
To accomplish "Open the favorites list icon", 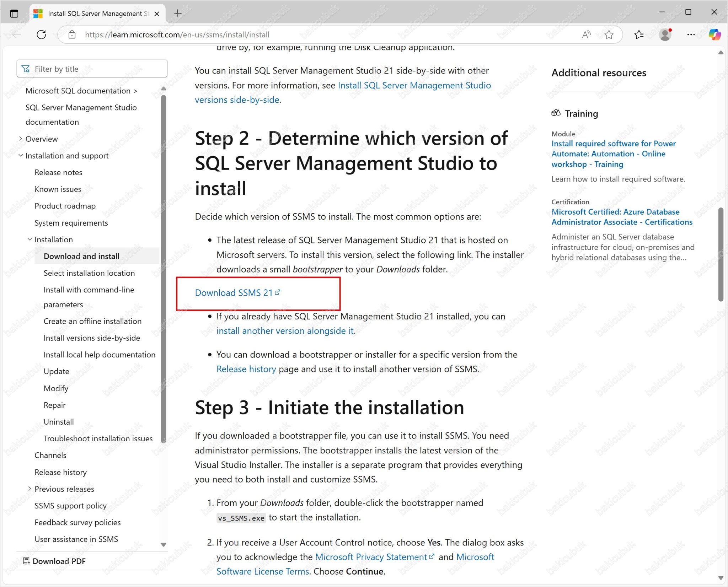I will tap(638, 34).
